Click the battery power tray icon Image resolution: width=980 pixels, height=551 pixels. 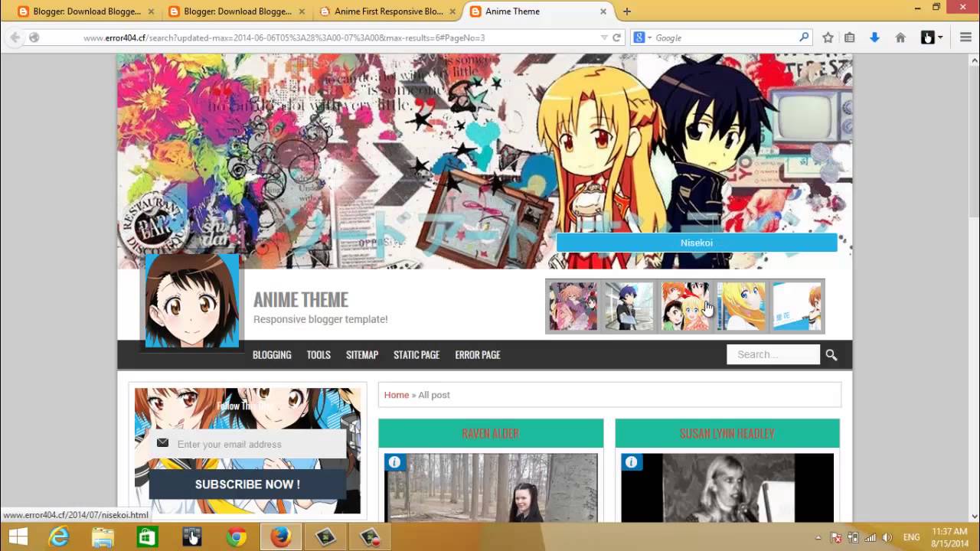[853, 537]
